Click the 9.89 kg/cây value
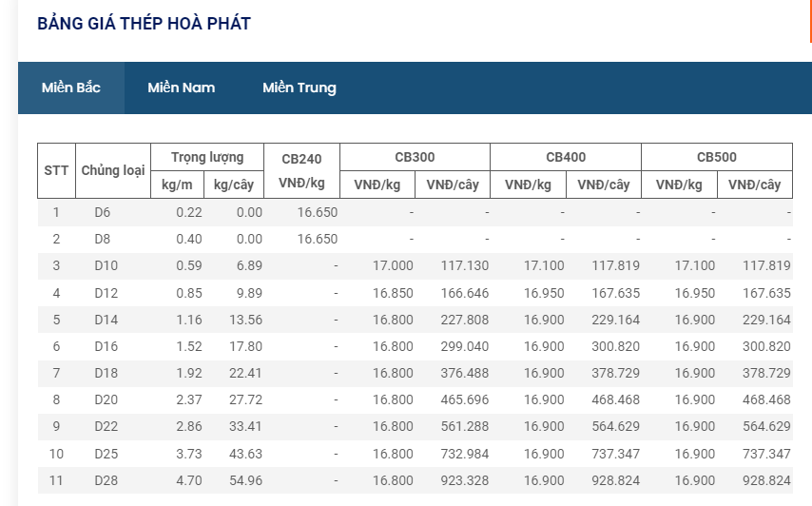 pyautogui.click(x=249, y=293)
